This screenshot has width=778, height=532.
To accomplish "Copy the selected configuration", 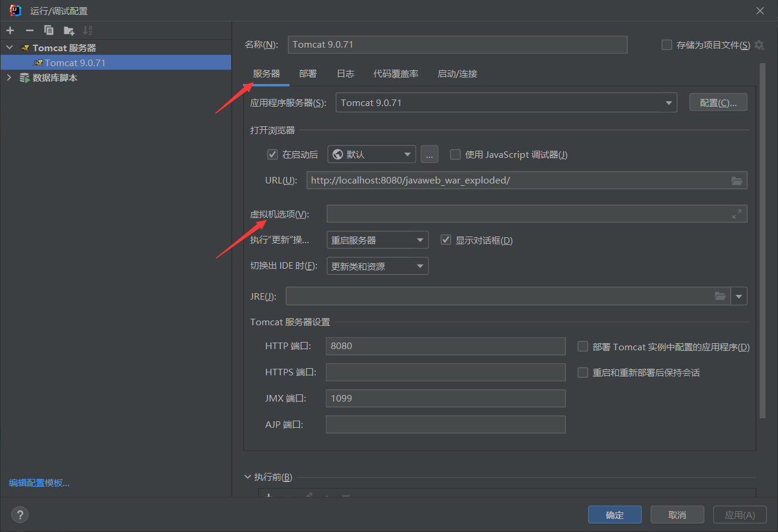I will coord(49,30).
